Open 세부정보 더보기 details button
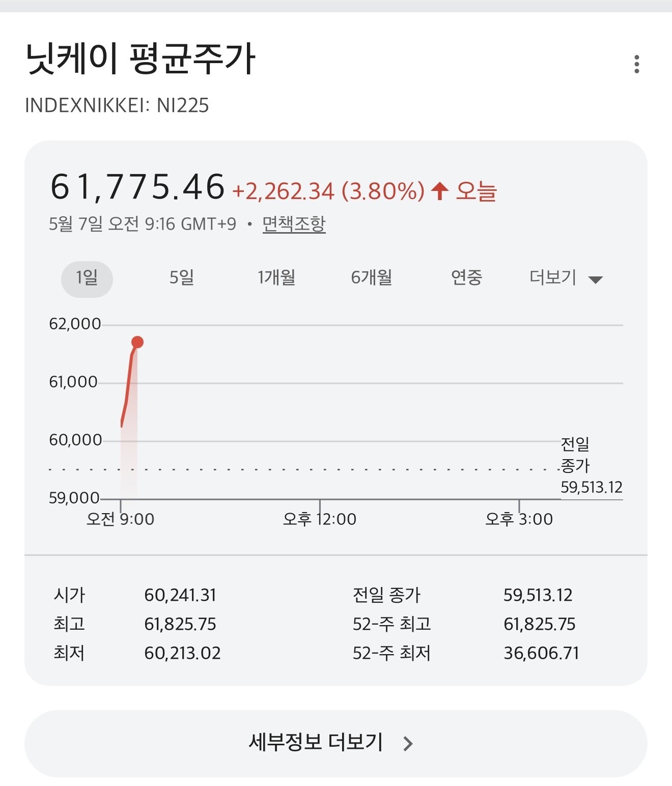The image size is (672, 786). click(x=336, y=743)
